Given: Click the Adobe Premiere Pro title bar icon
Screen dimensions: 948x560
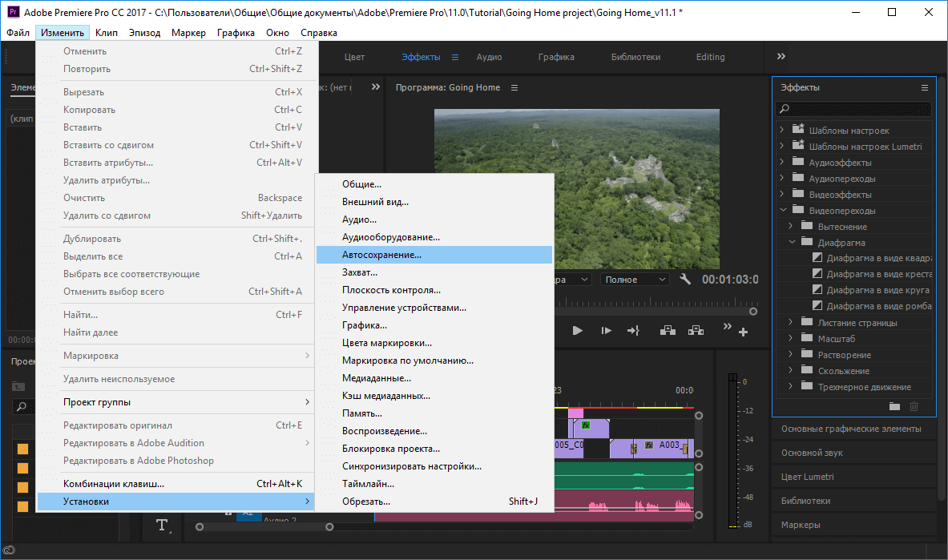Looking at the screenshot, I should 13,12.
